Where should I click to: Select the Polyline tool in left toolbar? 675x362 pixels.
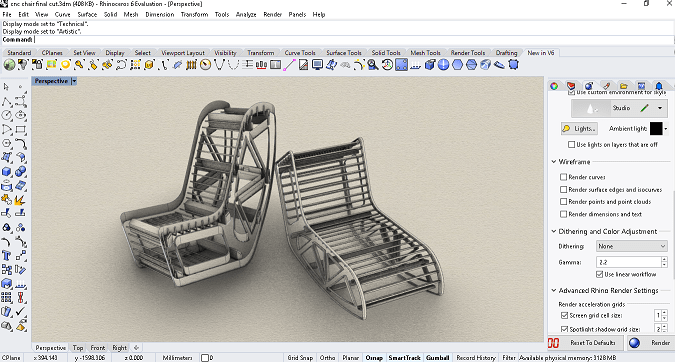(6, 102)
